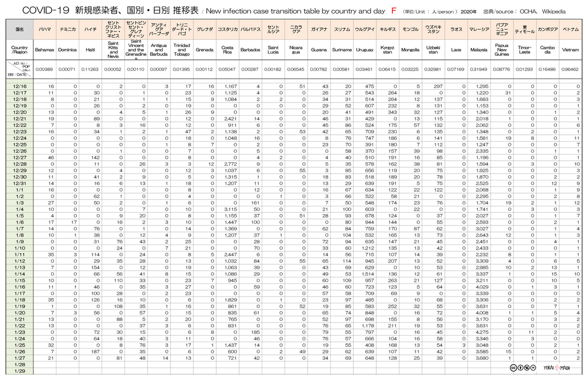This screenshot has height=378, width=588.
Task: Click population value 0.00389 for Bahamas
Action: [x=45, y=70]
